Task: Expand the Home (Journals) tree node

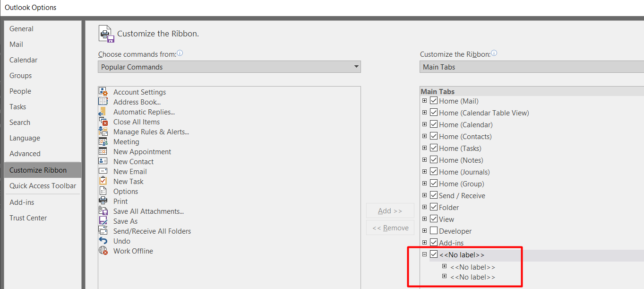Action: tap(424, 171)
